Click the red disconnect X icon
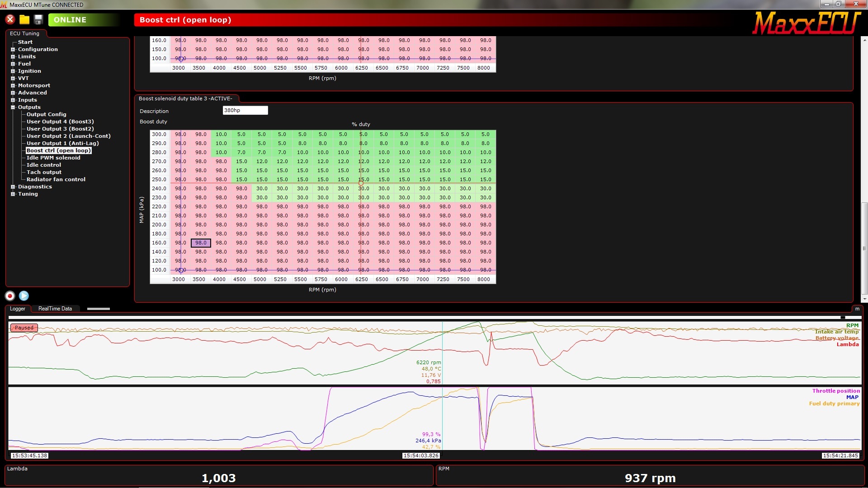The width and height of the screenshot is (868, 488). pyautogui.click(x=10, y=19)
